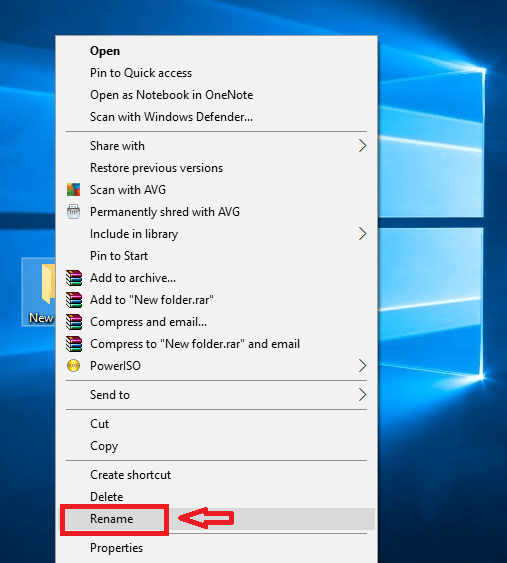507x563 pixels.
Task: Expand the Share with submenu arrow
Action: pyautogui.click(x=362, y=146)
